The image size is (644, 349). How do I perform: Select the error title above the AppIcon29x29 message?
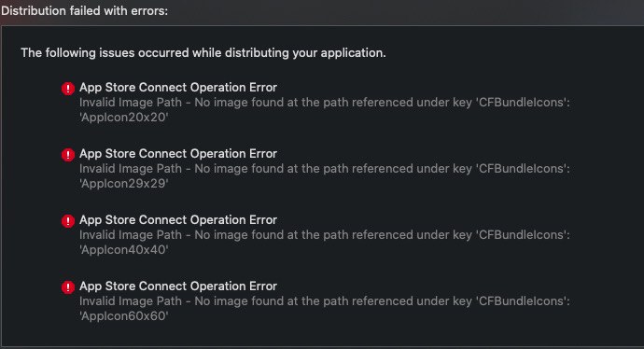point(178,154)
